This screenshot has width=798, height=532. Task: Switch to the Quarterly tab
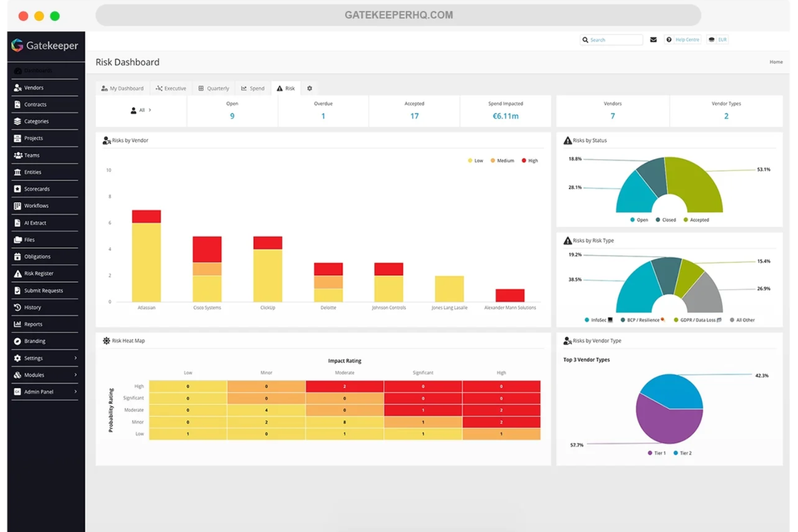click(x=214, y=88)
